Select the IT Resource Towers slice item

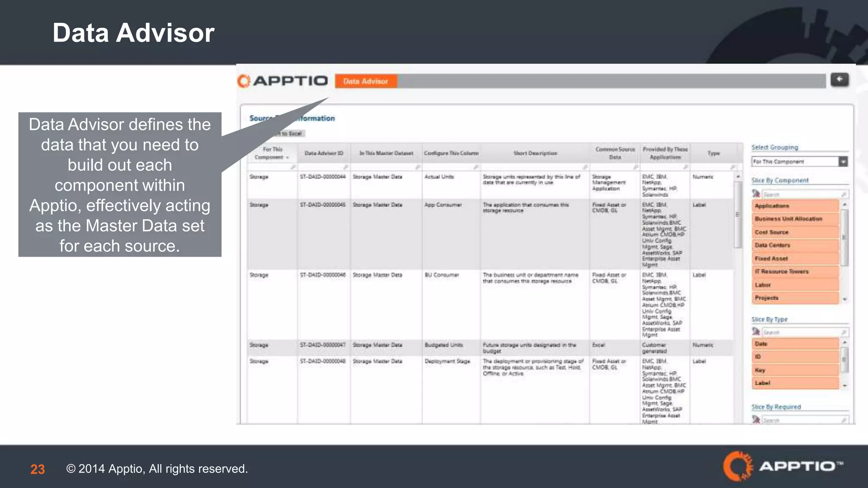point(796,272)
